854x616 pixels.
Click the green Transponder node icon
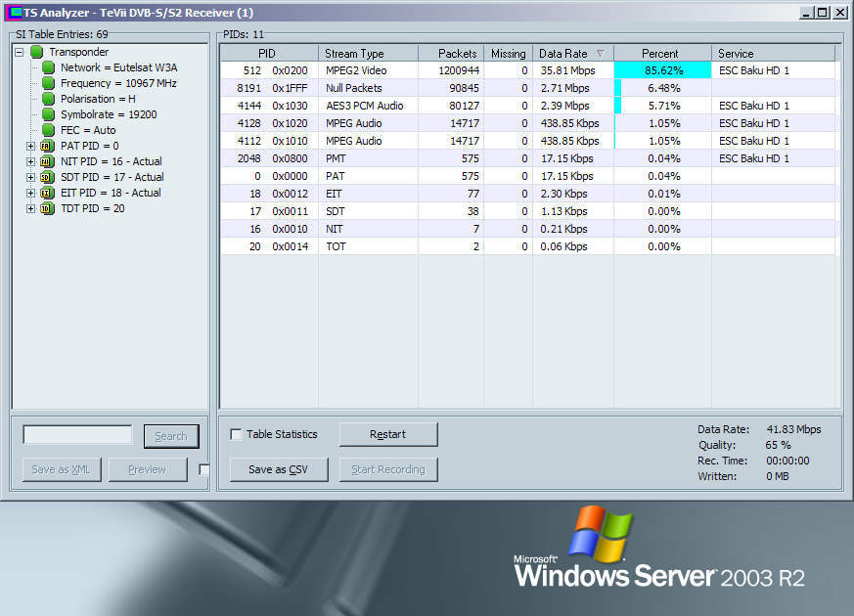pyautogui.click(x=36, y=52)
